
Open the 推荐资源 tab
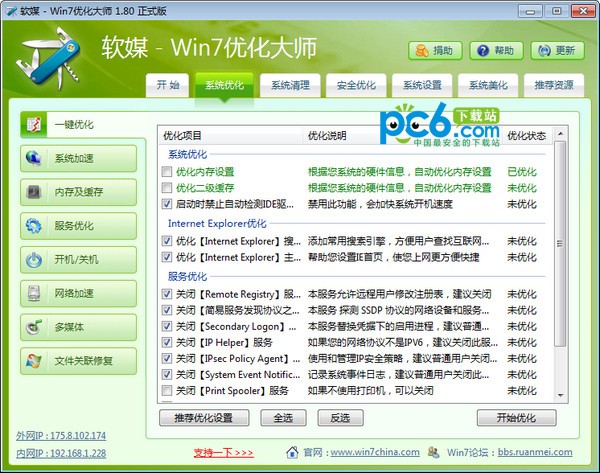coord(554,85)
